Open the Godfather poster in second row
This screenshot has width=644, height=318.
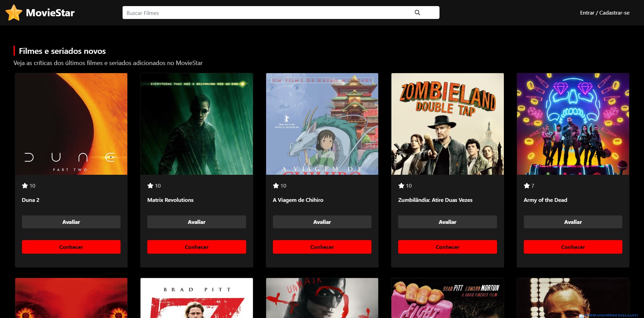tap(573, 298)
